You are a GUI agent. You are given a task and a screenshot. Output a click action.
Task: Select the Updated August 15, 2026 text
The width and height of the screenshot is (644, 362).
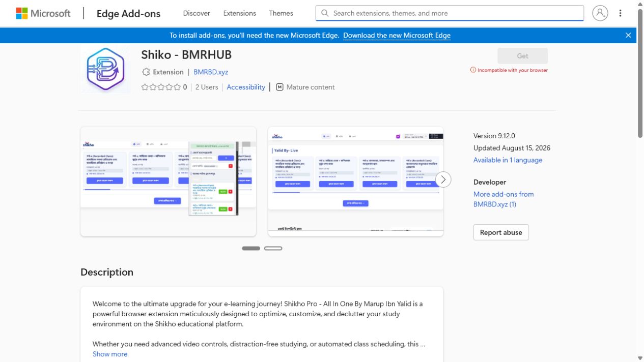pyautogui.click(x=512, y=148)
